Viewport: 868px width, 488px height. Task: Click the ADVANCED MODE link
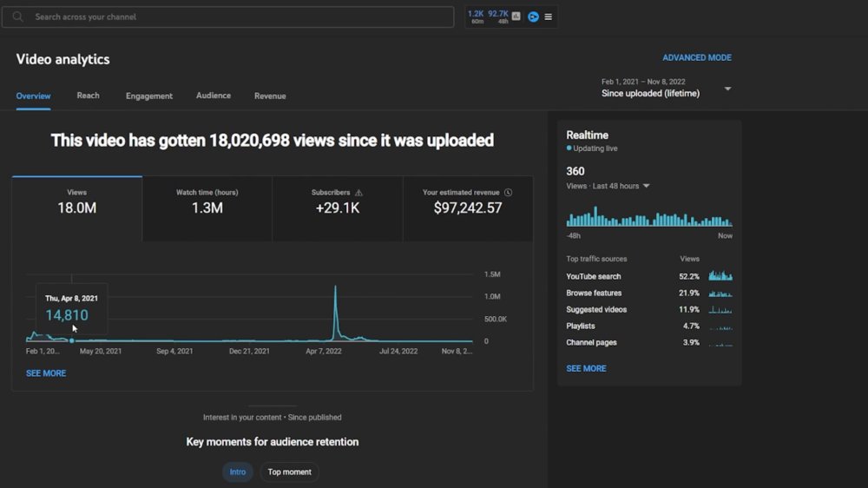[697, 57]
